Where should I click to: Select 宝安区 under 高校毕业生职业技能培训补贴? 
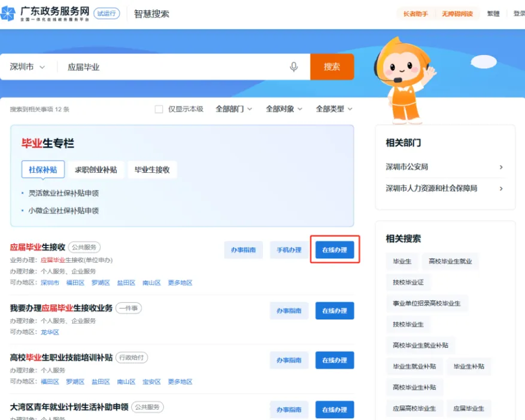pos(151,382)
